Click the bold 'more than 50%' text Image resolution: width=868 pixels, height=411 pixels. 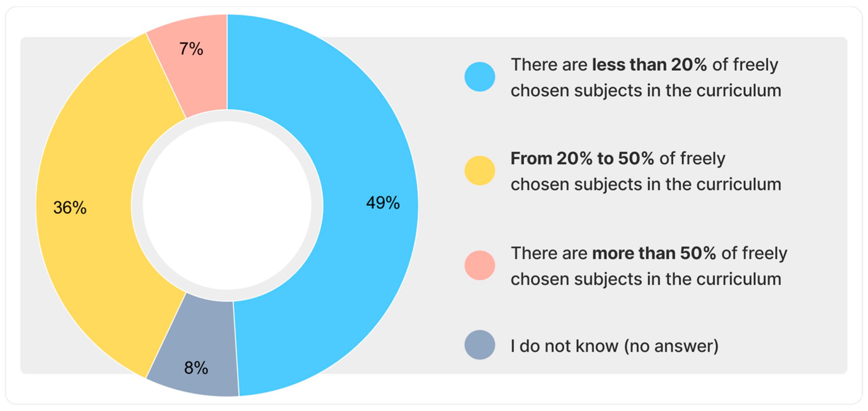(x=654, y=253)
